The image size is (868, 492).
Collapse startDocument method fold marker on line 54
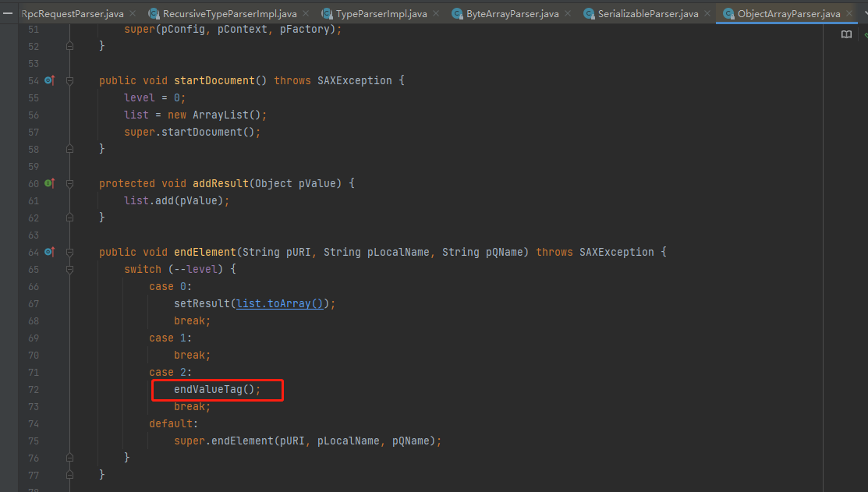(69, 81)
